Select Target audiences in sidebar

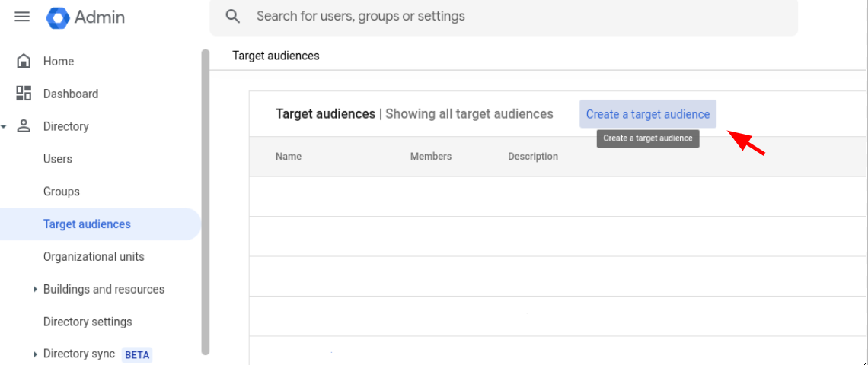pos(87,224)
